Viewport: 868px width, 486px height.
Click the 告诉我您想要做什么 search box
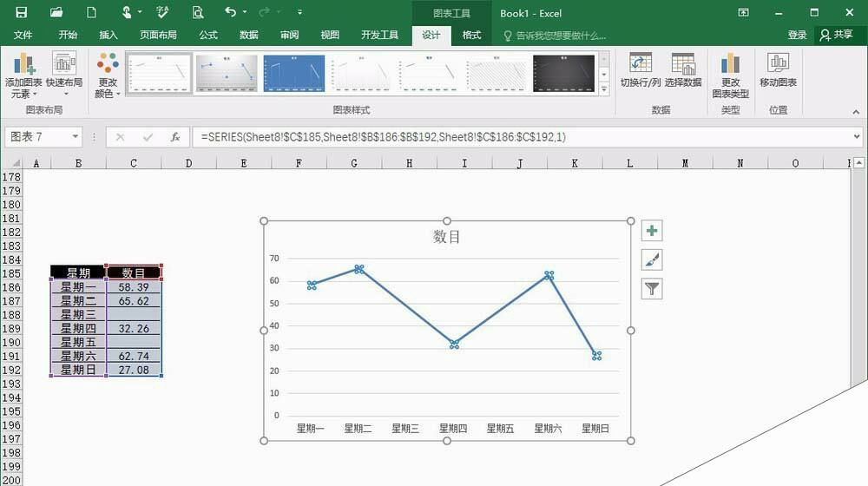tap(556, 36)
